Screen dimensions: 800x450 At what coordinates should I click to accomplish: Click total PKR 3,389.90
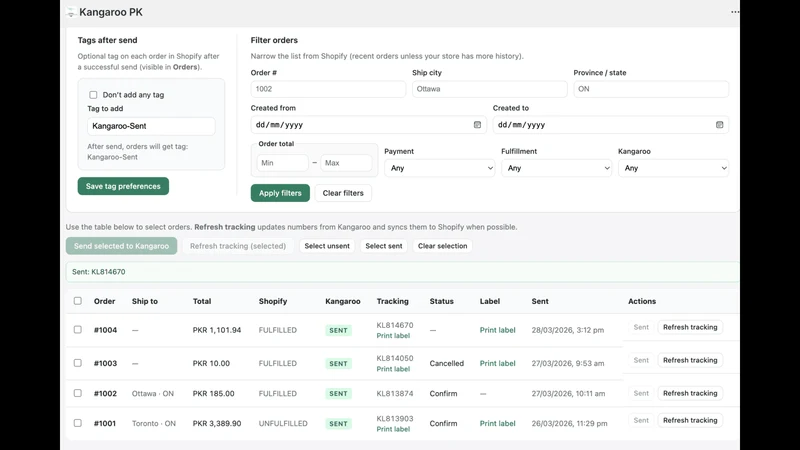[217, 423]
